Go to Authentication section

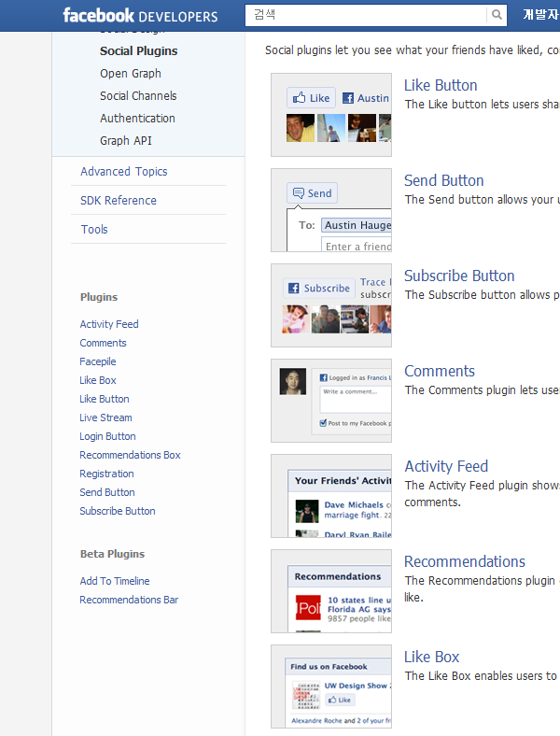click(137, 119)
